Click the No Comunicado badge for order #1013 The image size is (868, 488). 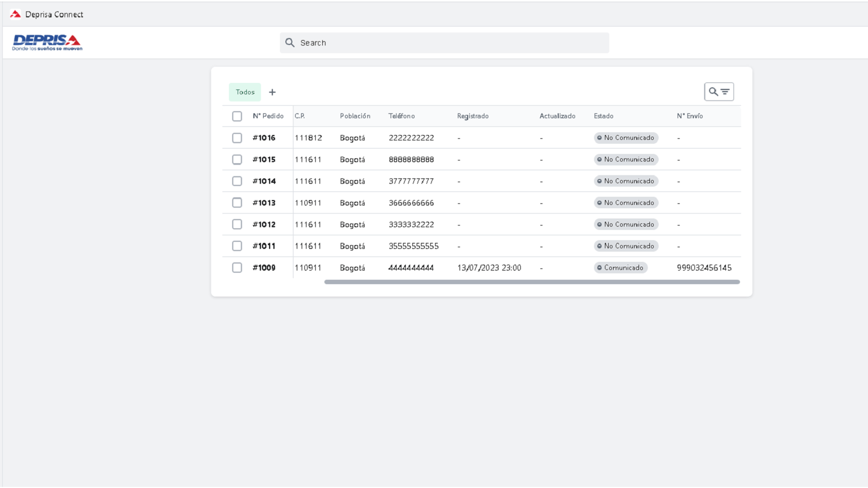(626, 202)
